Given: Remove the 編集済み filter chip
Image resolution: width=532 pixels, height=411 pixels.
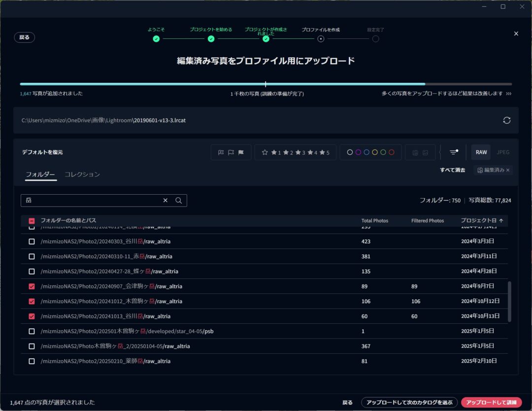Looking at the screenshot, I should (x=508, y=170).
